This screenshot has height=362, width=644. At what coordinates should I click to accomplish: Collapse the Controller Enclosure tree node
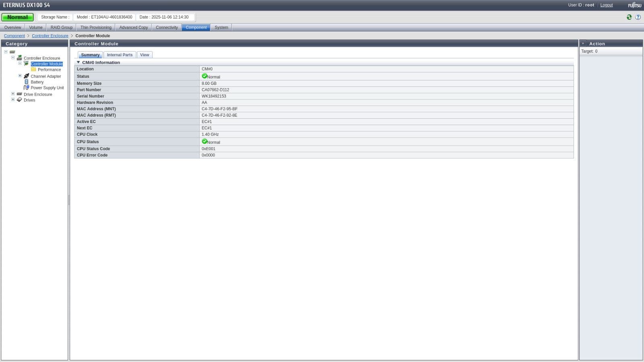[x=13, y=58]
